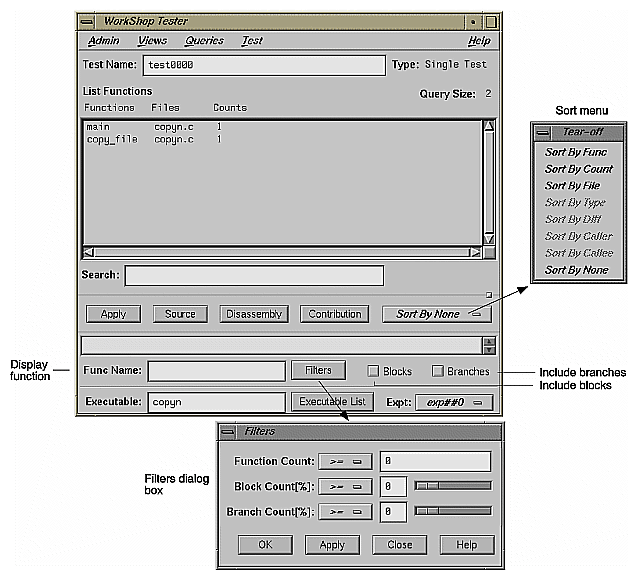The image size is (638, 581).
Task: Open Branch Count comparison operator menu
Action: [x=345, y=512]
